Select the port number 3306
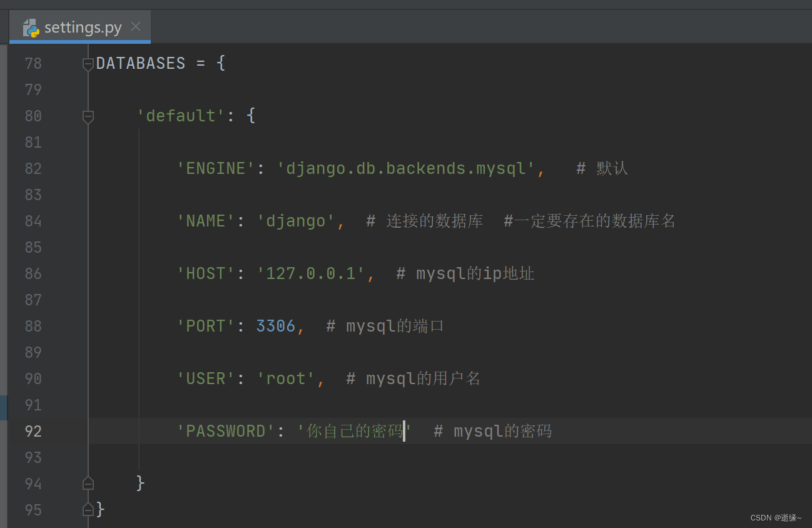The image size is (812, 528). (277, 325)
